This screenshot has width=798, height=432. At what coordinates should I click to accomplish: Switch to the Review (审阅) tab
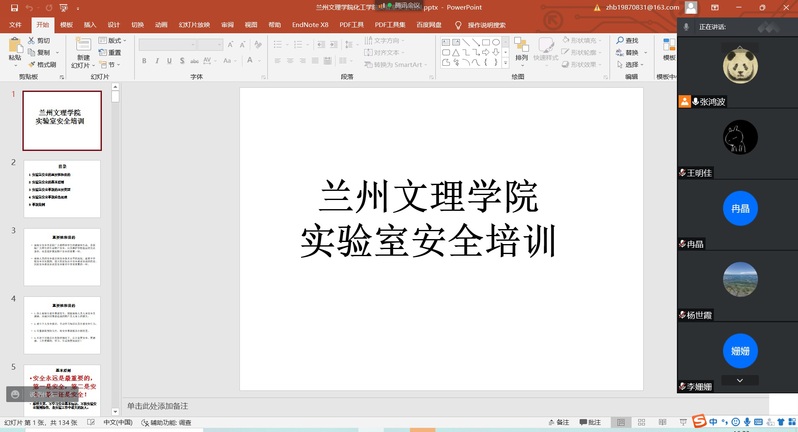(x=228, y=24)
